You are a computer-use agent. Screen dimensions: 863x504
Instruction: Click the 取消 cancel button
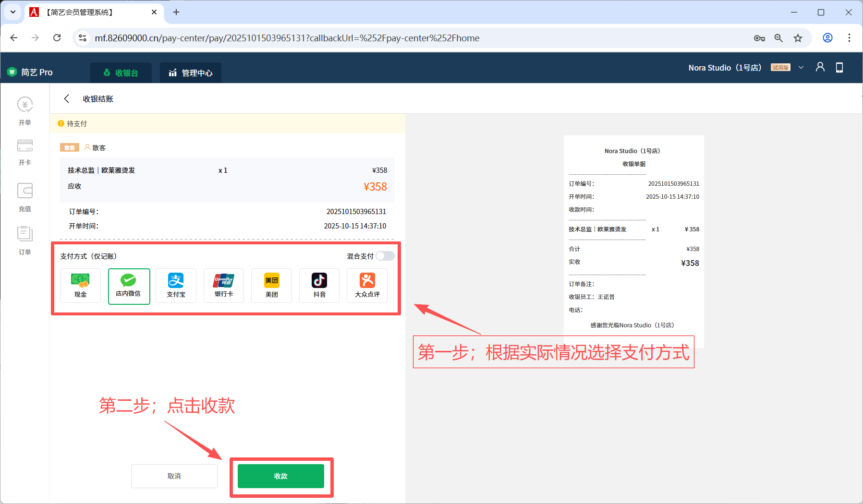point(174,476)
